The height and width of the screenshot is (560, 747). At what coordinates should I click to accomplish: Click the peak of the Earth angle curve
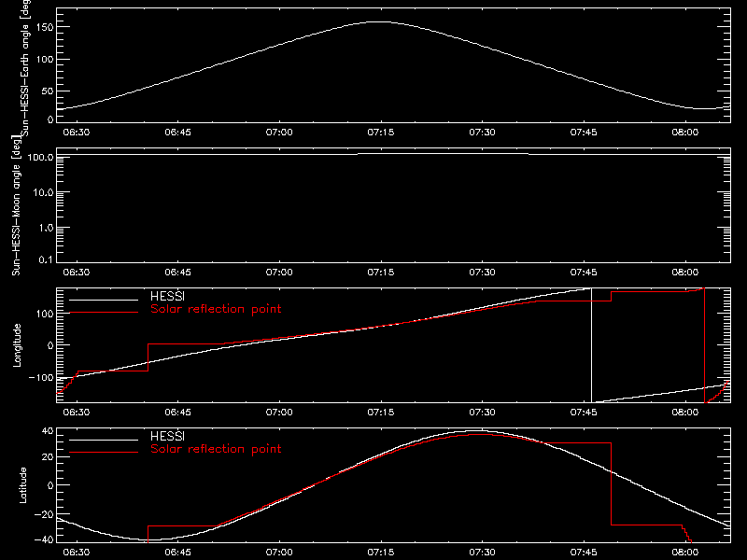[380, 21]
